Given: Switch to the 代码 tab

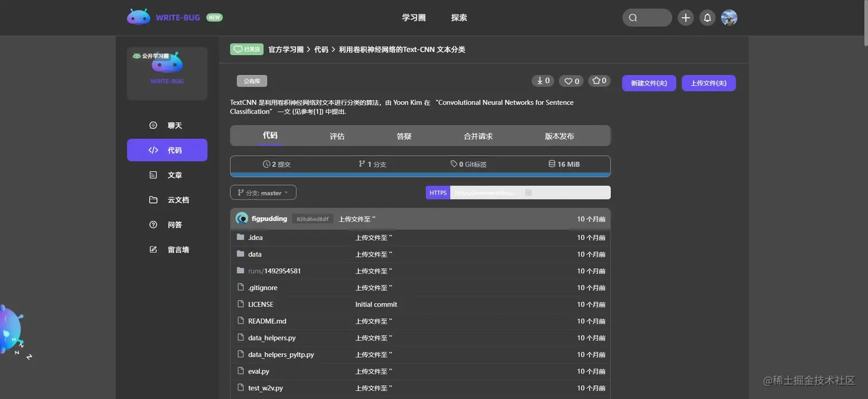Looking at the screenshot, I should tap(270, 135).
